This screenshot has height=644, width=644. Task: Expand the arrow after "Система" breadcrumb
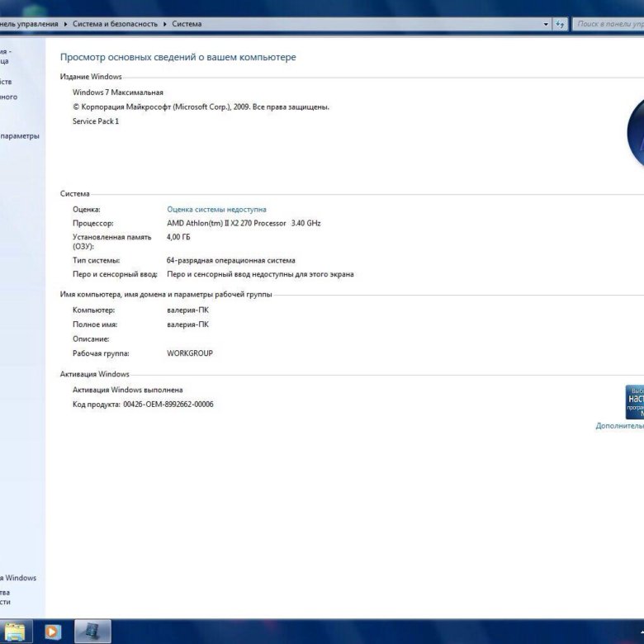pyautogui.click(x=208, y=24)
